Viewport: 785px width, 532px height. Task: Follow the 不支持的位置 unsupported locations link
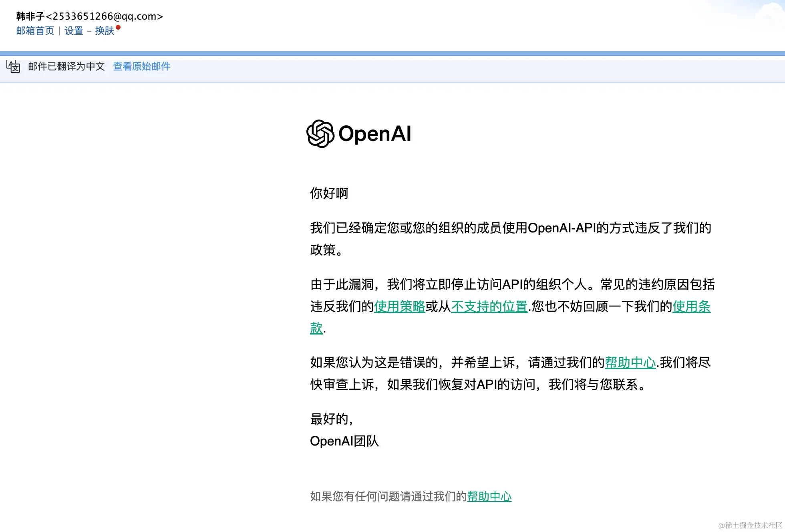(x=489, y=306)
